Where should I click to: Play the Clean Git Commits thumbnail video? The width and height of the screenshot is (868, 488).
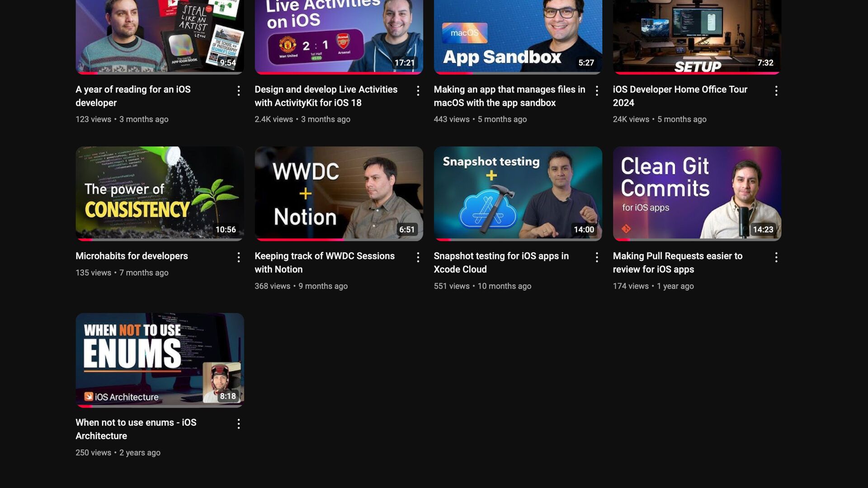click(697, 193)
